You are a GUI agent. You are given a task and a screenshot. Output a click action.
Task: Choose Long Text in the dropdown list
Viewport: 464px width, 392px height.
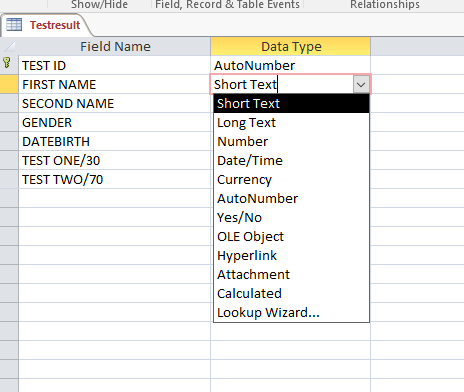292,122
